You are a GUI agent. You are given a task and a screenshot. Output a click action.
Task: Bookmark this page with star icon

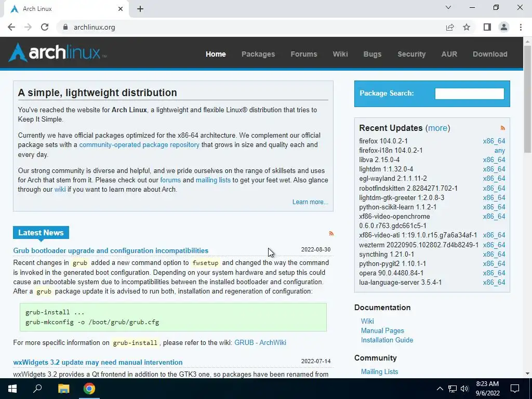coord(467,27)
